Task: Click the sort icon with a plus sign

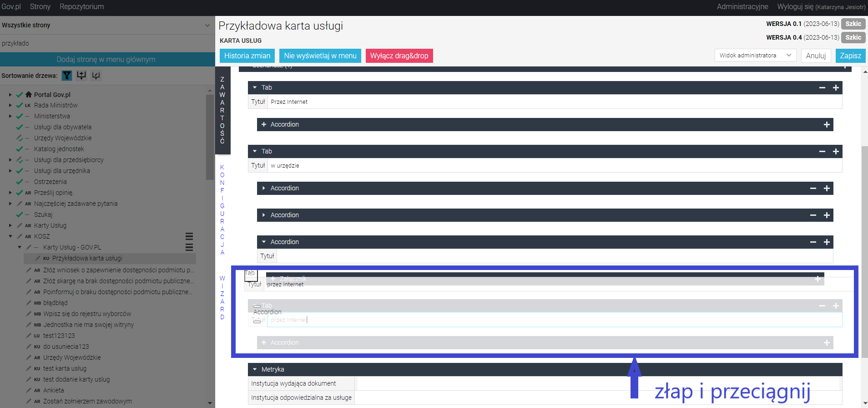Action: coord(81,76)
